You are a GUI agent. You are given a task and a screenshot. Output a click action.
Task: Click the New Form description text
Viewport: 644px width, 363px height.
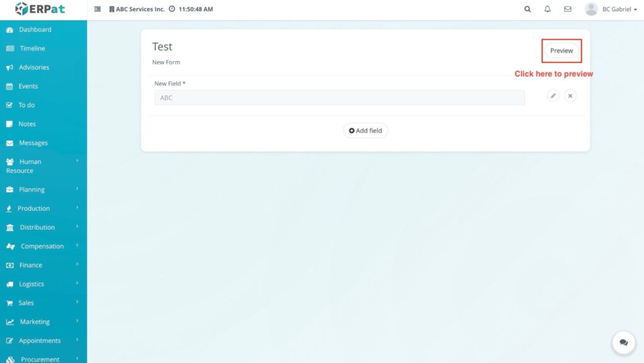tap(166, 62)
